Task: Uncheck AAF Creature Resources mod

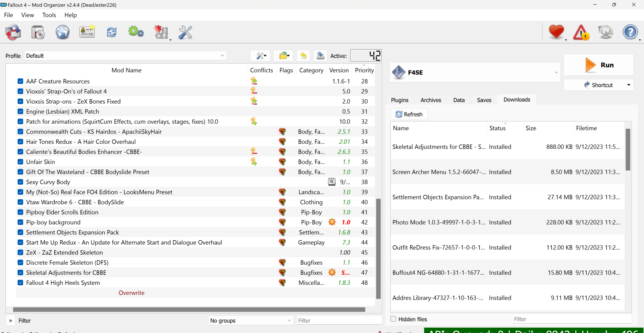Action: click(20, 81)
